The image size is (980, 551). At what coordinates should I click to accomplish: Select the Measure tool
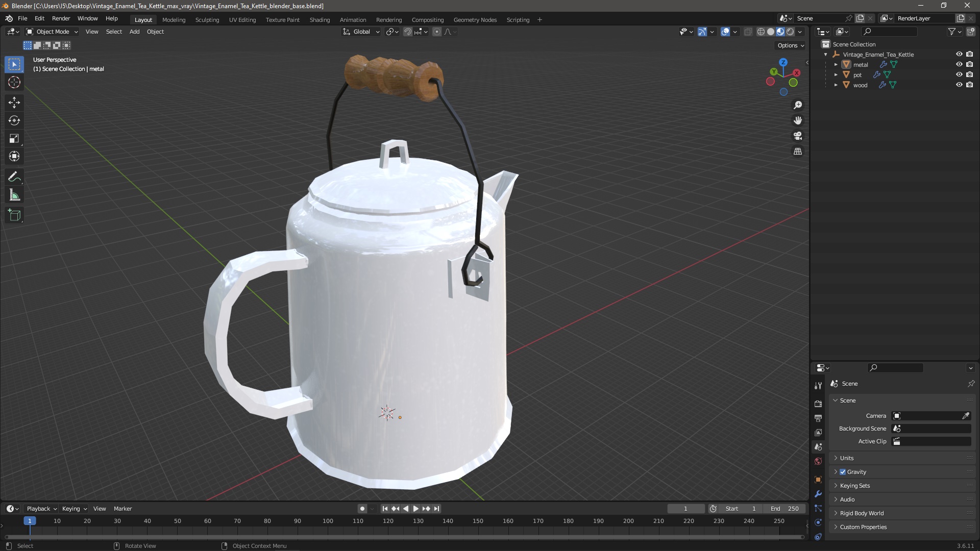click(14, 195)
